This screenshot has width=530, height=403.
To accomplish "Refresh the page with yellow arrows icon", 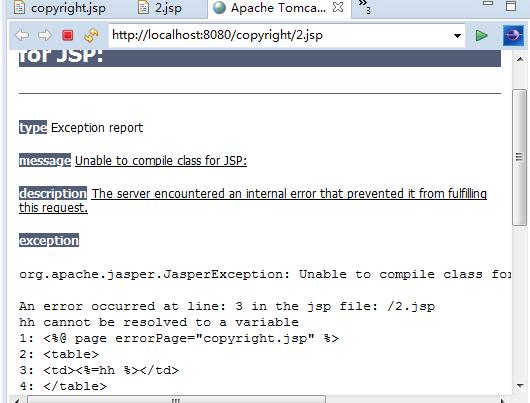I will 91,35.
